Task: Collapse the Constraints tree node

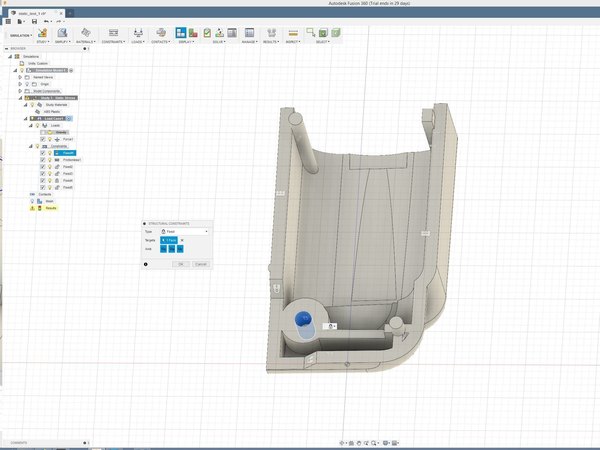Action: point(31,146)
